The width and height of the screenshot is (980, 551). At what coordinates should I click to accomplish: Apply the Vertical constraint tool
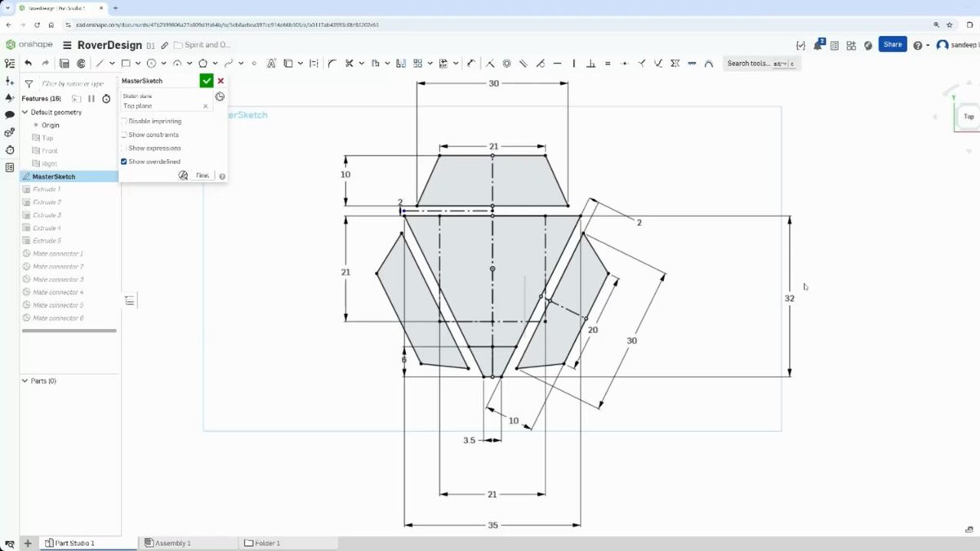[574, 64]
